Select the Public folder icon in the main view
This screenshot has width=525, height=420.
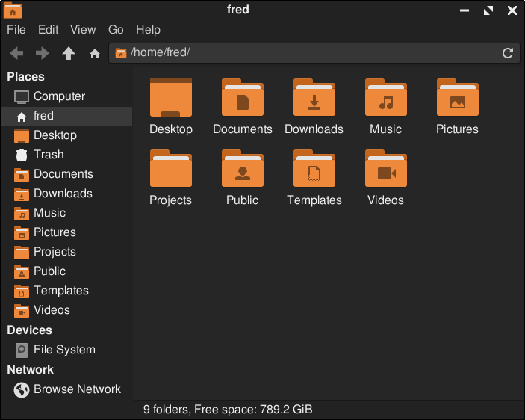click(x=243, y=168)
